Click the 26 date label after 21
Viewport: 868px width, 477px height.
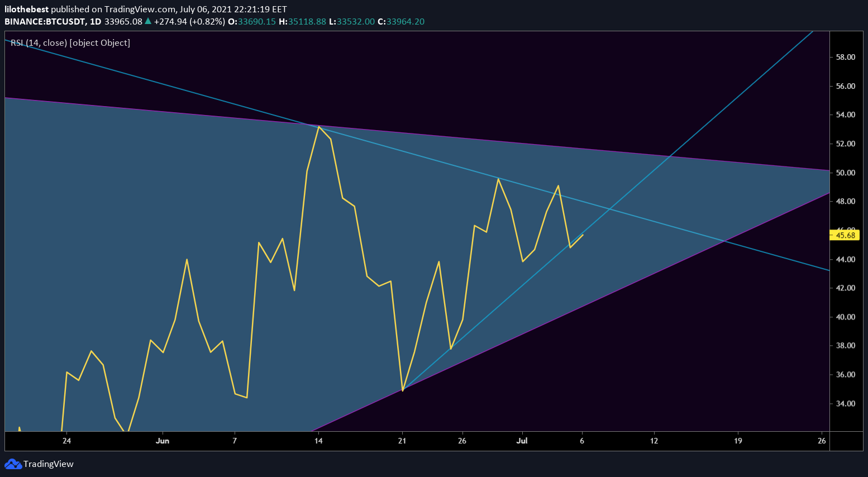[x=462, y=441]
